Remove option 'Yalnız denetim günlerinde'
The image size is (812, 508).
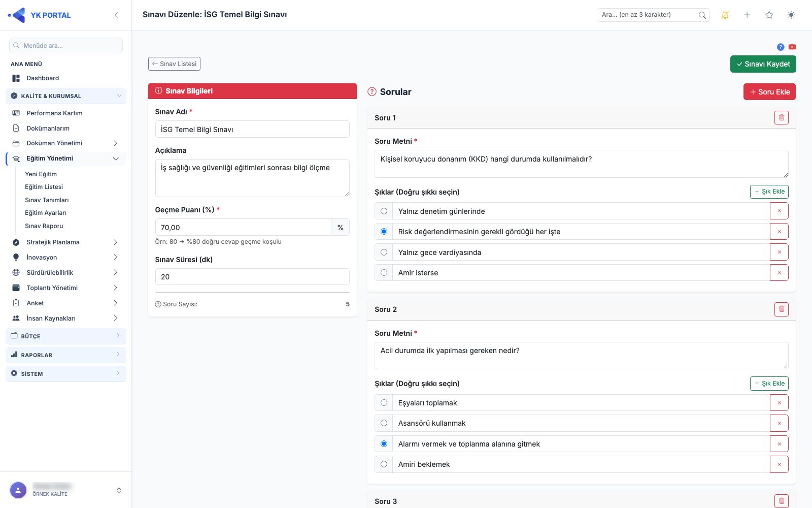point(779,211)
